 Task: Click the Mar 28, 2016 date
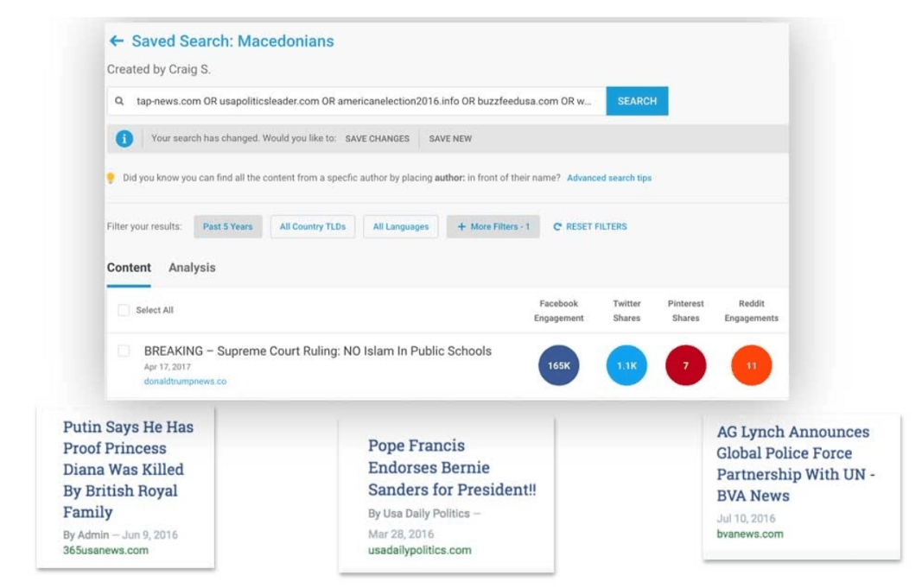coord(401,534)
